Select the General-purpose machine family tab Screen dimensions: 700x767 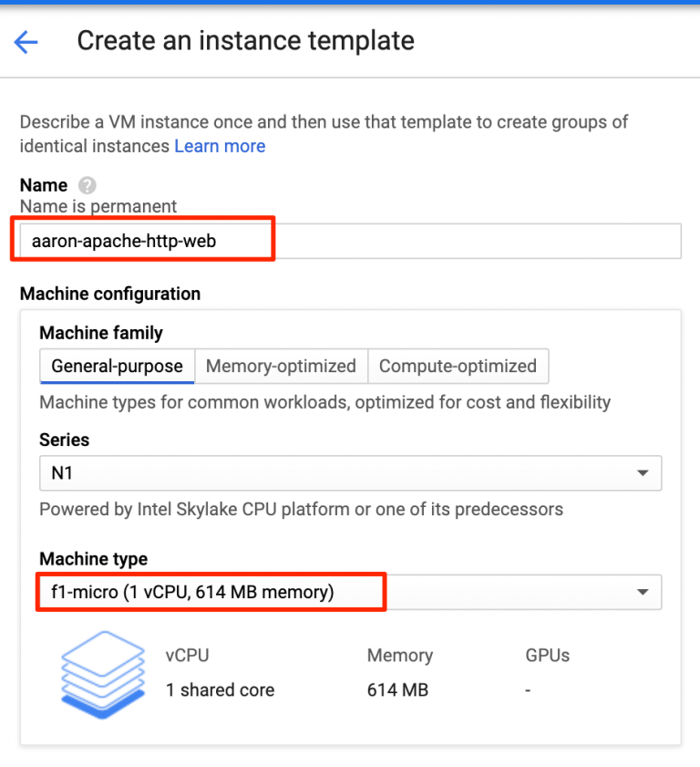coord(116,366)
